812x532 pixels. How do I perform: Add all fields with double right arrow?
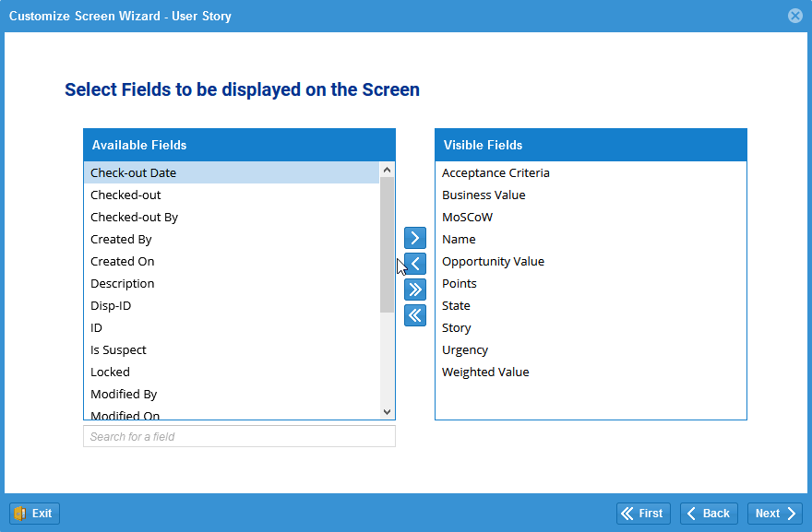[415, 290]
